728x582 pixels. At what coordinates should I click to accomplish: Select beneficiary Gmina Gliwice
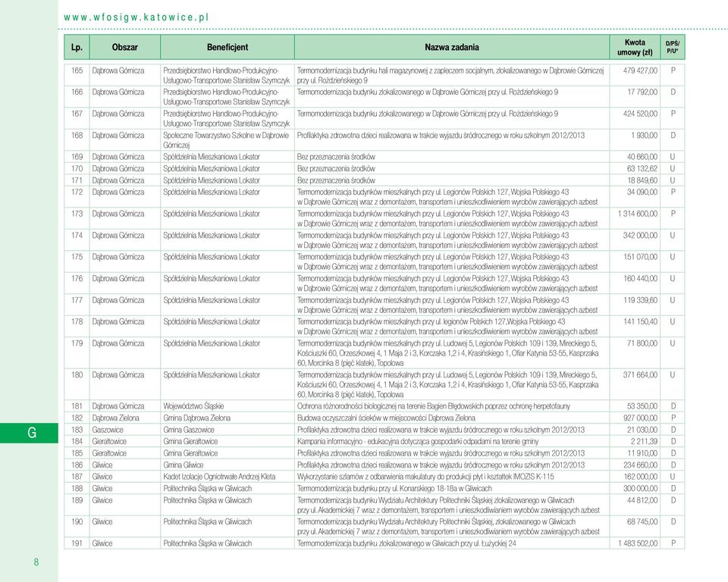[x=184, y=465]
